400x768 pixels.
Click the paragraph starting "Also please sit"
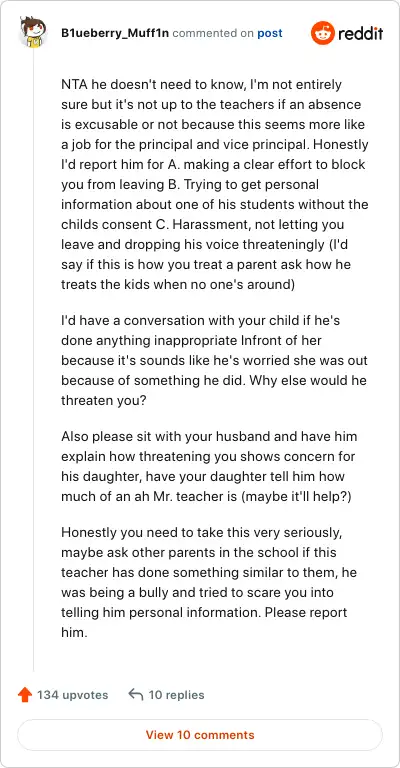(209, 466)
